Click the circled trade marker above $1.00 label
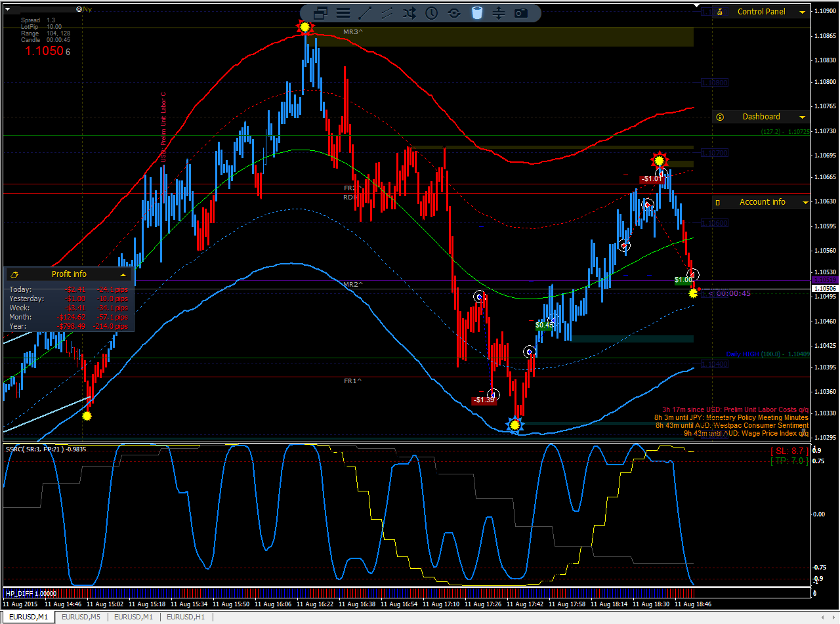840x624 pixels. click(693, 274)
